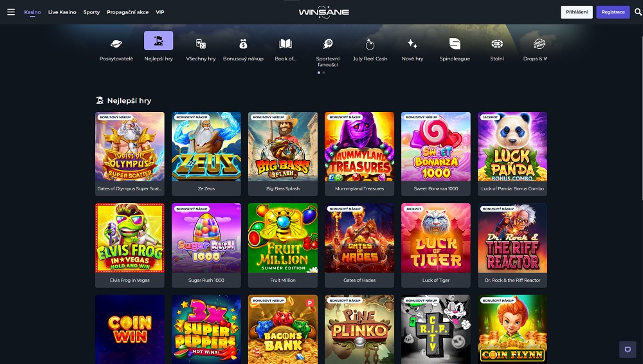Select the Nejlepší hry category icon
Viewport: 643px width, 364px height.
coord(158,41)
